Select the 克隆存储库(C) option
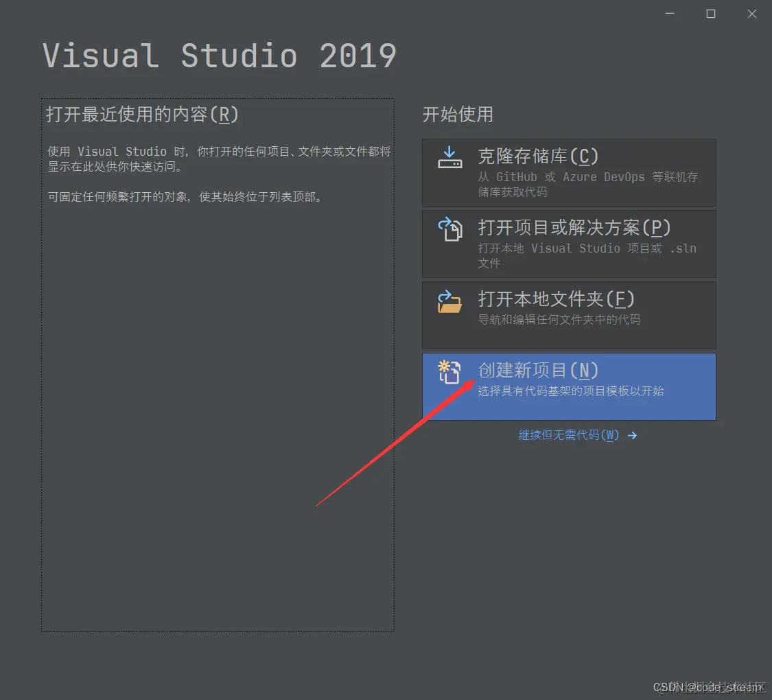The width and height of the screenshot is (772, 700). tap(569, 172)
